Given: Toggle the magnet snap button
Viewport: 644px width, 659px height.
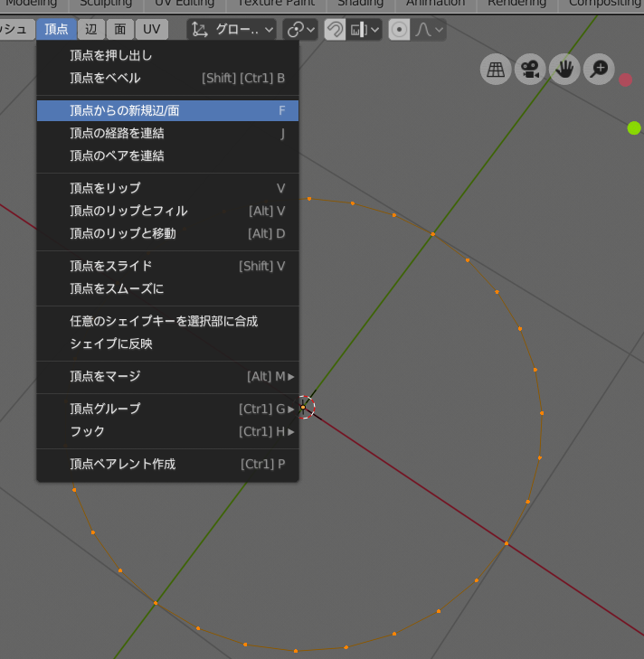Looking at the screenshot, I should point(335,30).
